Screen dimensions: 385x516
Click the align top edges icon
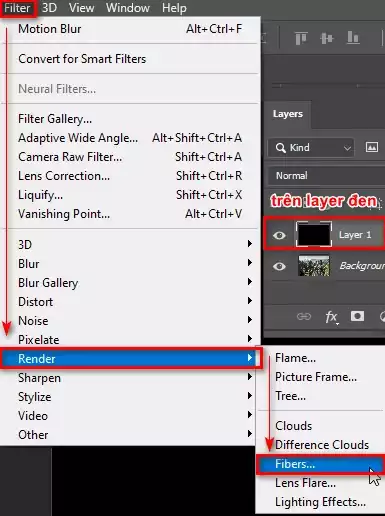[301, 38]
